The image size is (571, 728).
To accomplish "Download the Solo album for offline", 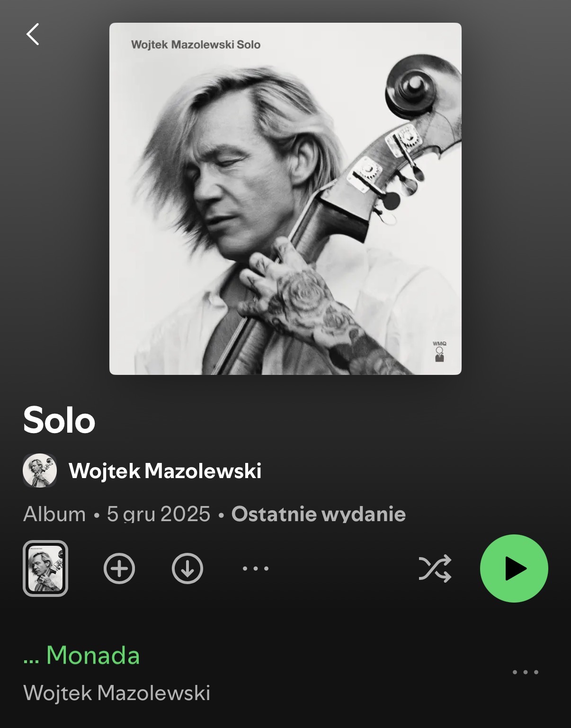I will (x=187, y=568).
